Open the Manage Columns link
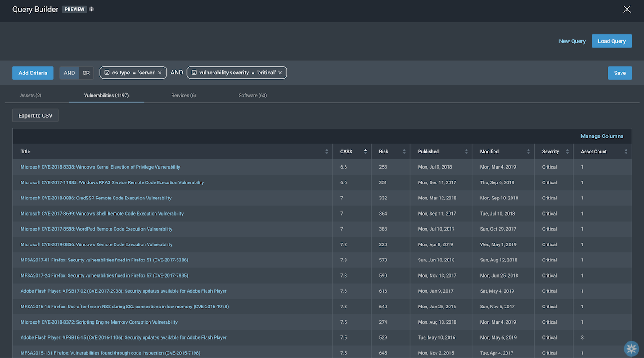 click(602, 136)
